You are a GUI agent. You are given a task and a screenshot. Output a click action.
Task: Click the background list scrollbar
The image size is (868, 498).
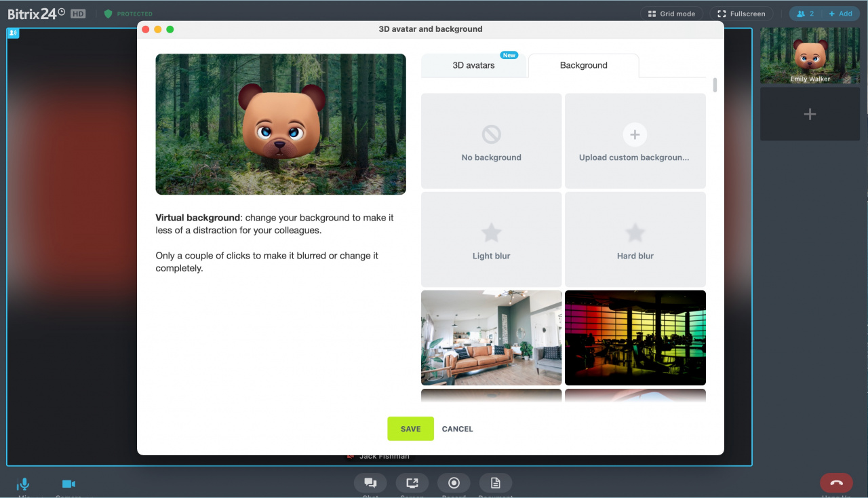point(715,85)
